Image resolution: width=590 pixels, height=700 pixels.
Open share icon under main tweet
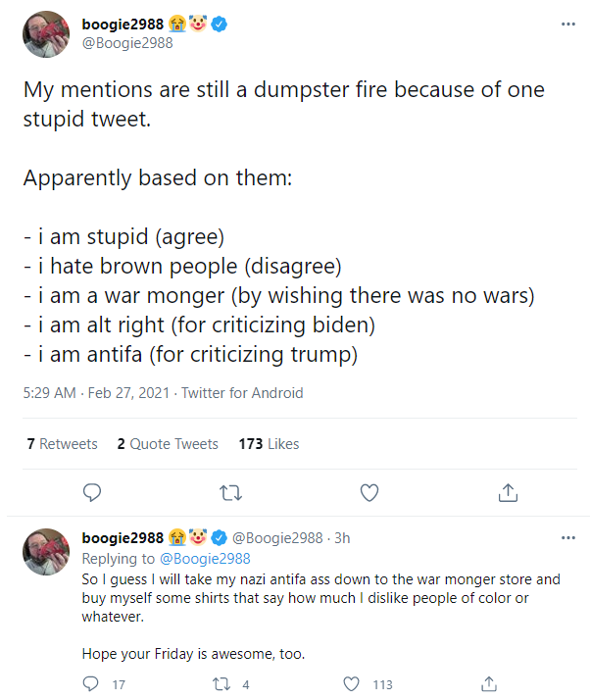(508, 493)
